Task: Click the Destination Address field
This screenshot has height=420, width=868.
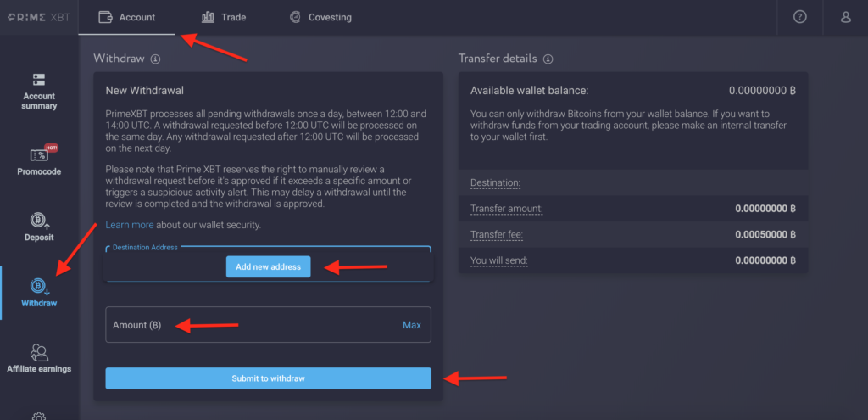Action: (268, 264)
